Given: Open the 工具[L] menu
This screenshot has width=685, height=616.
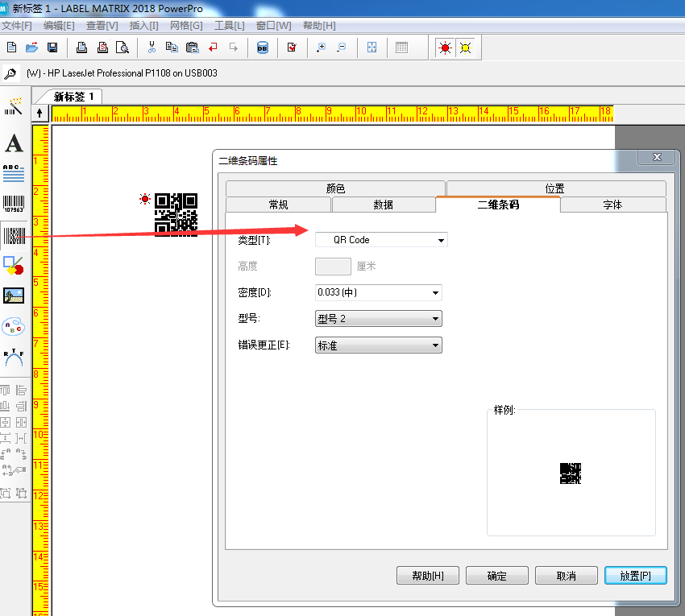Looking at the screenshot, I should pos(230,26).
